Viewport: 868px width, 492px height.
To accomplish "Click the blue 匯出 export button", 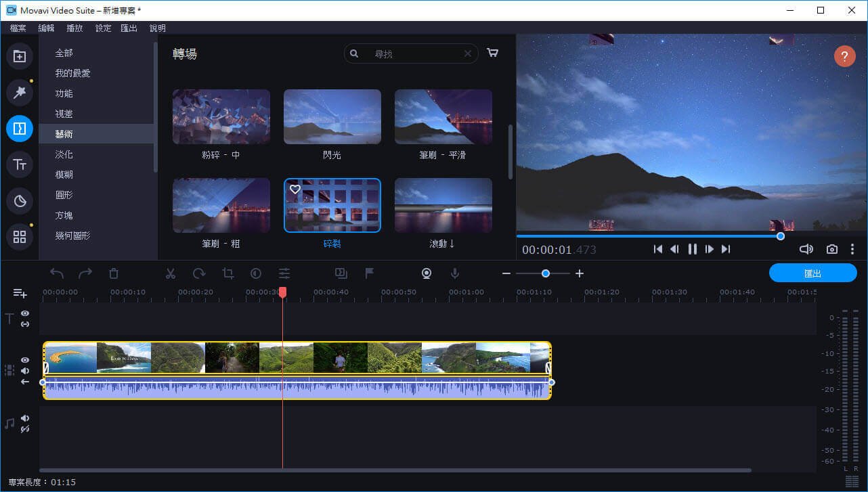I will [812, 273].
